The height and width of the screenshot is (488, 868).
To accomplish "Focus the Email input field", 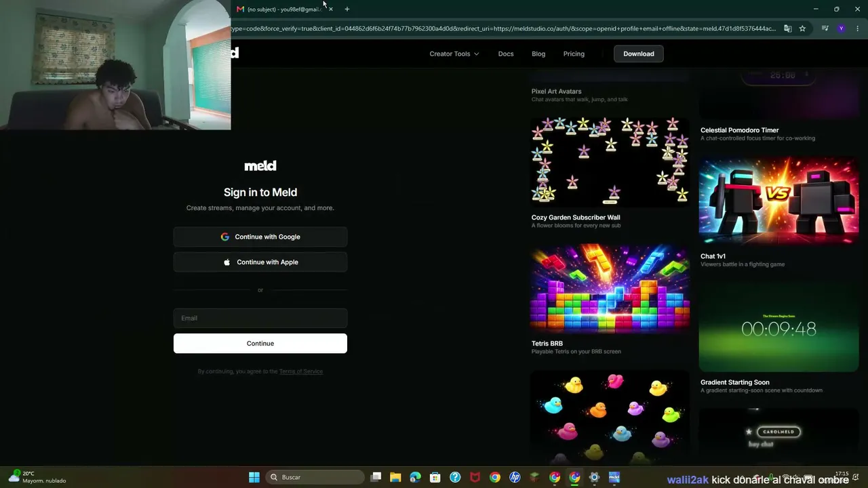I will point(260,318).
